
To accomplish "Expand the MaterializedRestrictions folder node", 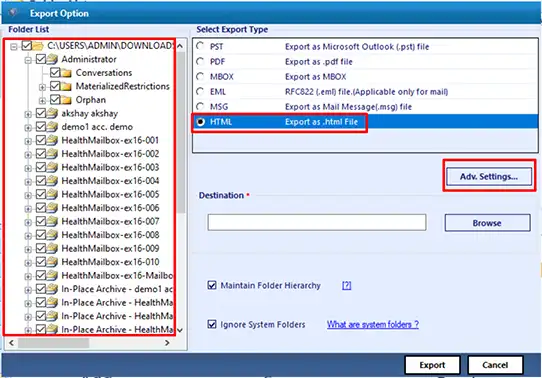I will [42, 87].
